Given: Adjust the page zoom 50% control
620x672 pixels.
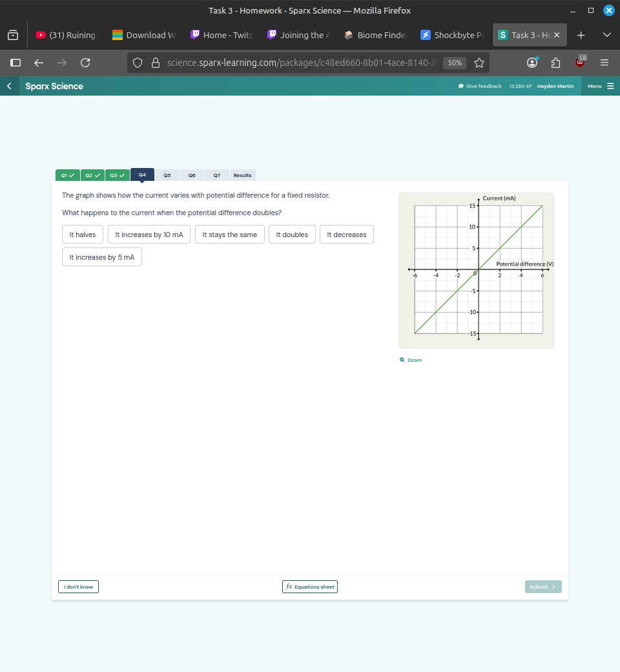Looking at the screenshot, I should (454, 63).
